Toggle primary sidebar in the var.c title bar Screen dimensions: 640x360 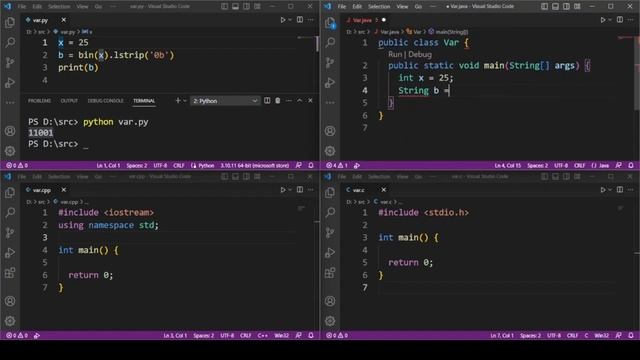tap(544, 177)
